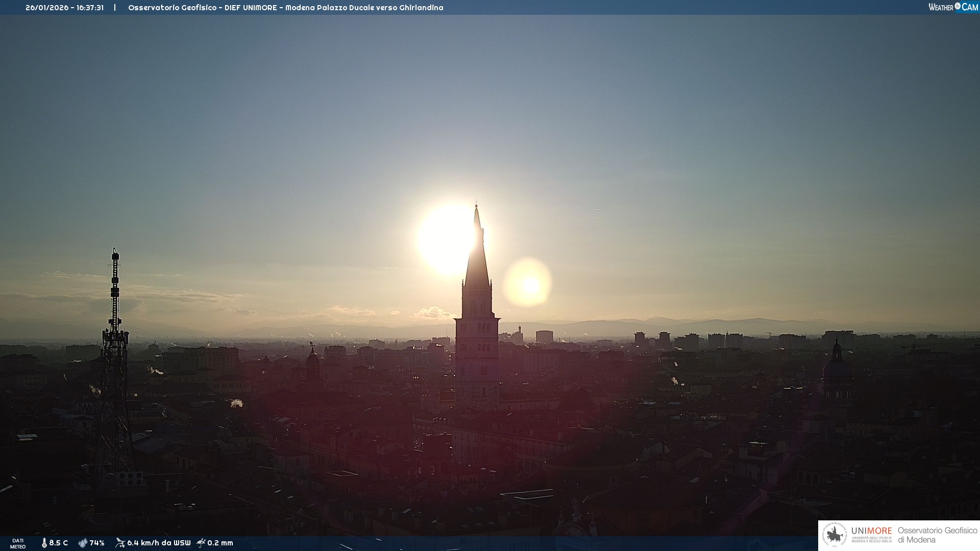Click the WeatherCam camera lens icon
980x551 pixels.
[958, 6]
